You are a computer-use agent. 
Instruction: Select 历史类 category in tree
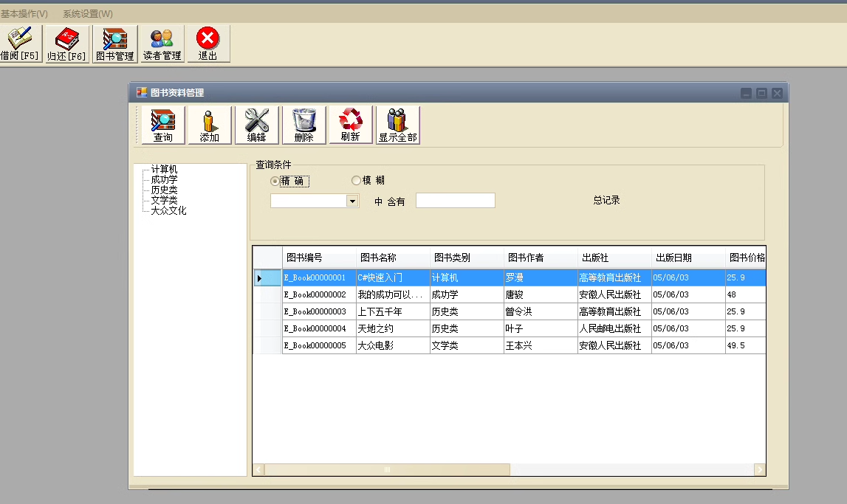pos(164,190)
